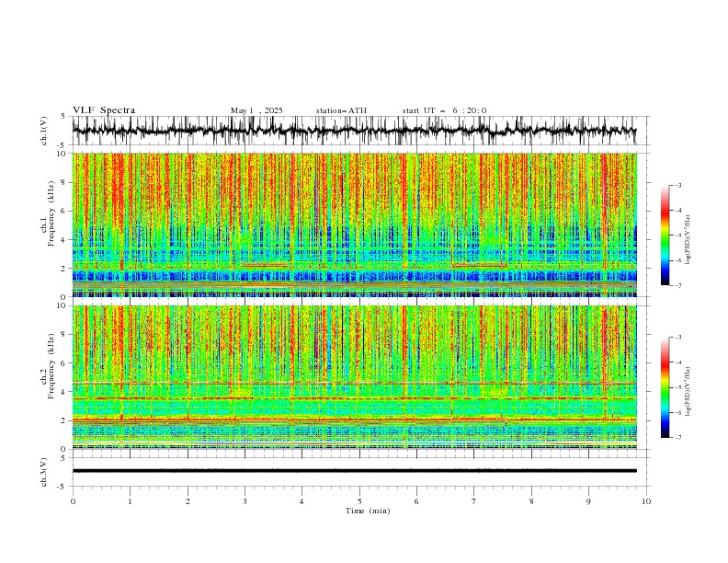Click the "-5" label on ch.1 color bar
The height and width of the screenshot is (563, 728).
tap(677, 236)
